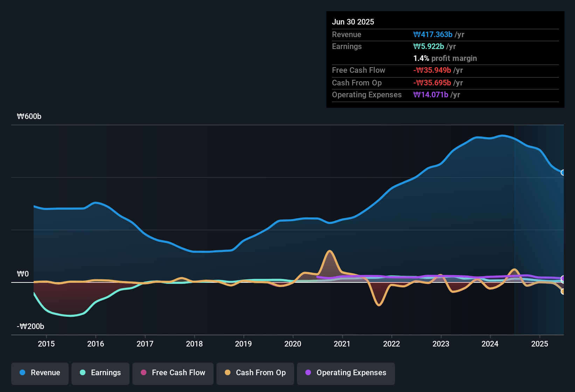
Task: Click the Earnings legend button
Action: pos(101,373)
